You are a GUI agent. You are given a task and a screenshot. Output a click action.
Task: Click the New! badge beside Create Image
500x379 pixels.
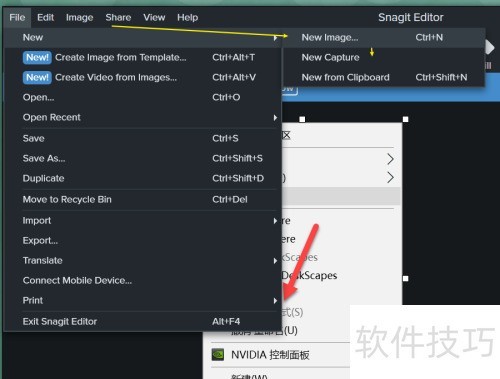point(37,57)
